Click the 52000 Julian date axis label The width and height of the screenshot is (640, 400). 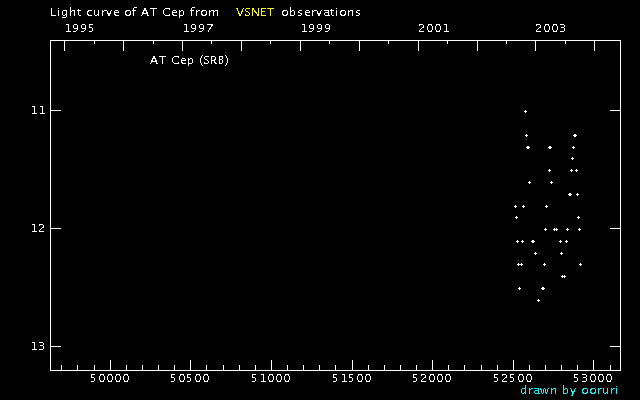pyautogui.click(x=432, y=379)
